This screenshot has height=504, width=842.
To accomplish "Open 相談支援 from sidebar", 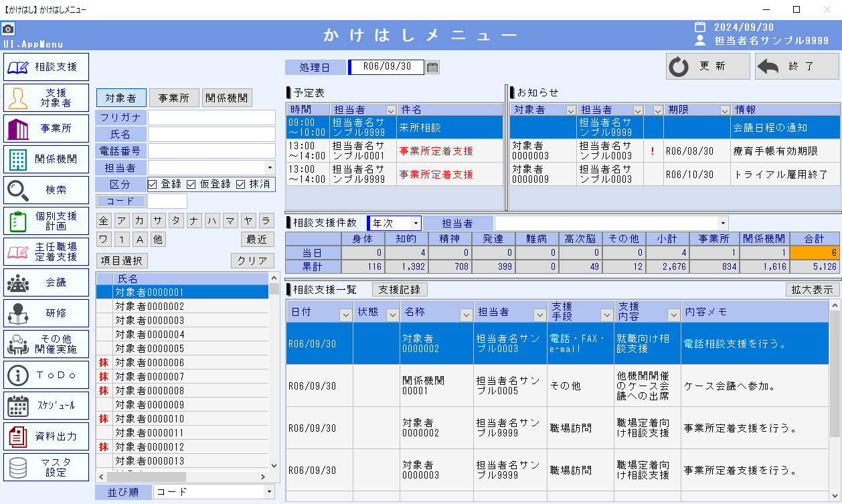I will tap(46, 67).
